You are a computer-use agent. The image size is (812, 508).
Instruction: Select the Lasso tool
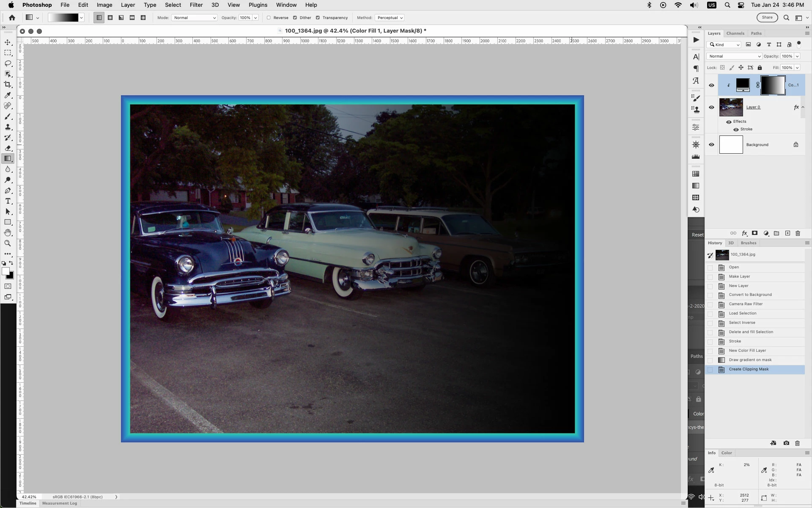click(8, 63)
